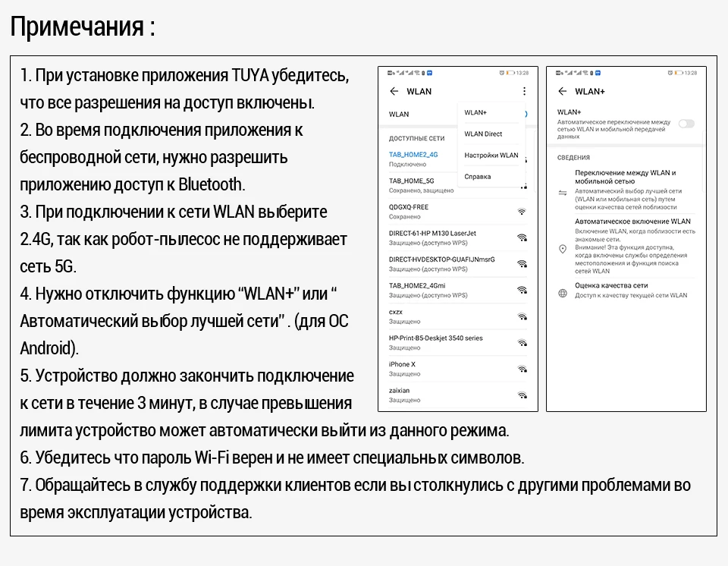Viewport: 728px width, 566px height.
Task: Tap the switch arrows icon under Сведения
Action: 562,193
